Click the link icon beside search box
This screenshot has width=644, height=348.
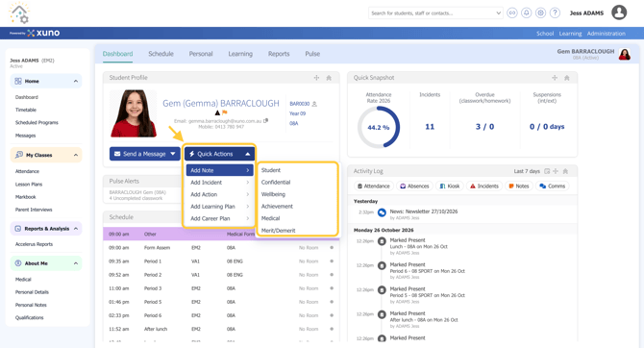(x=512, y=13)
